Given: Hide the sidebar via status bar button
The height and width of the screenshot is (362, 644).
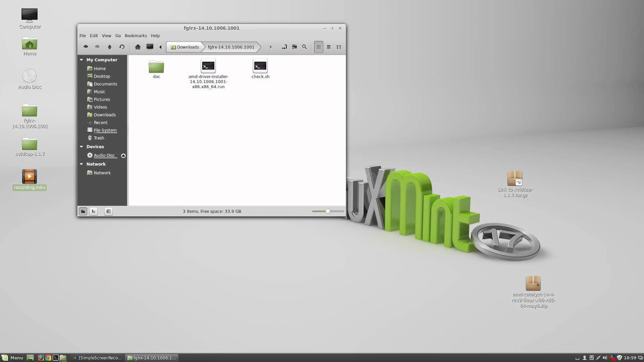Looking at the screenshot, I should [x=108, y=211].
